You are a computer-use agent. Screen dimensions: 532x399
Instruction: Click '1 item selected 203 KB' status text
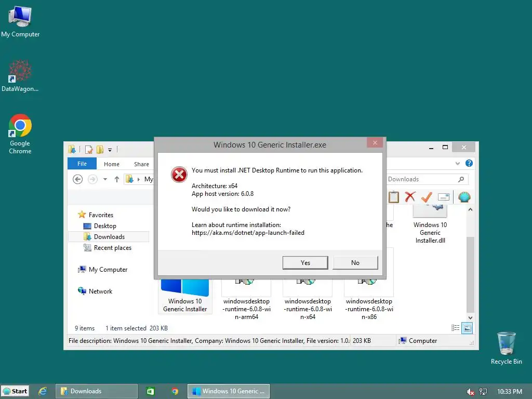click(x=137, y=328)
